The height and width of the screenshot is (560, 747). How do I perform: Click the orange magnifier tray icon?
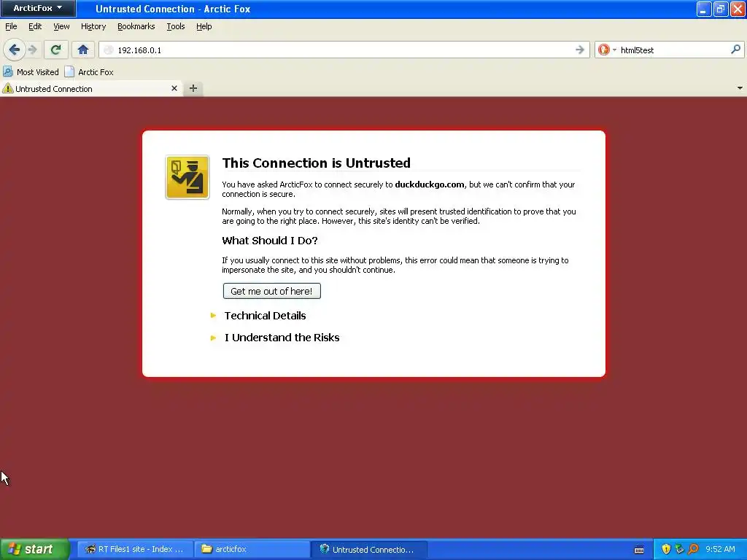click(693, 549)
